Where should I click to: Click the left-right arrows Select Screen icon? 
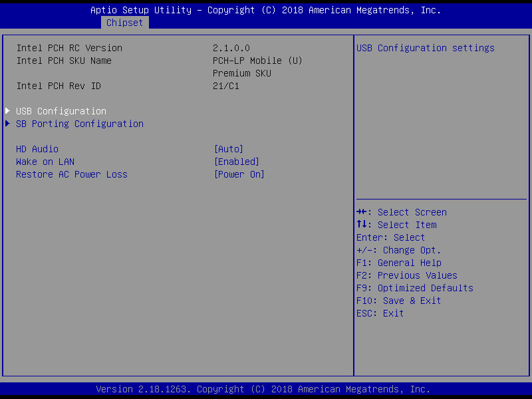[361, 212]
